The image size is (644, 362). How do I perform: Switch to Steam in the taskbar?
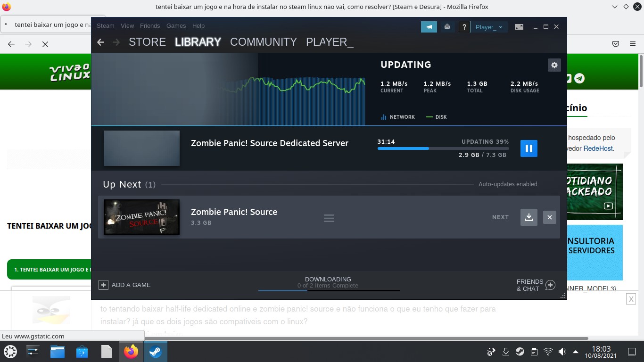156,352
